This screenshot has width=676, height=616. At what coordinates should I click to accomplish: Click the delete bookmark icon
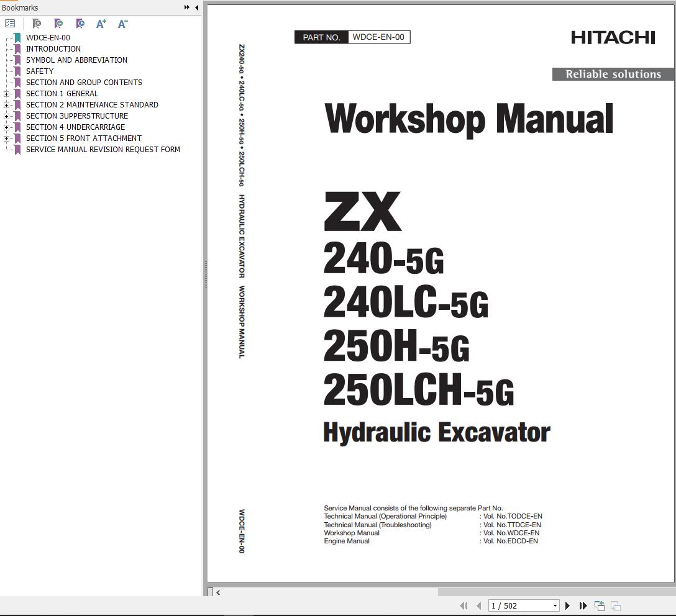click(37, 24)
